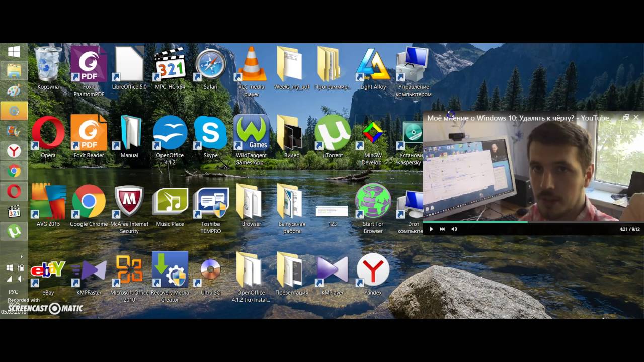Open the uTorrent icon in the taskbar
Viewport: 644px width, 362px height.
(14, 231)
